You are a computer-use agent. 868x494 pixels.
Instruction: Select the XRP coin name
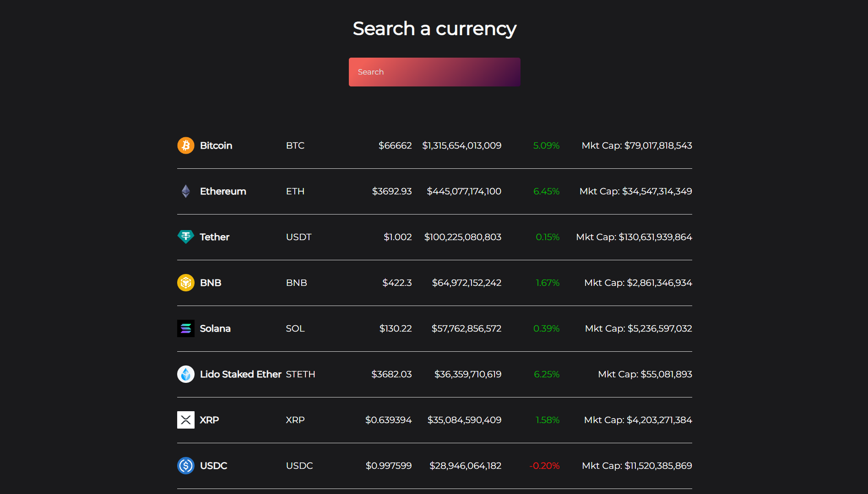[209, 420]
